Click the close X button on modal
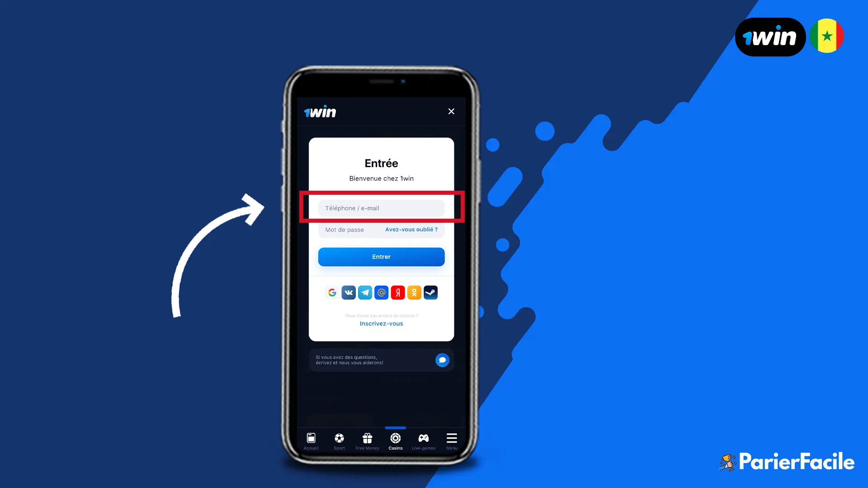 pos(451,112)
